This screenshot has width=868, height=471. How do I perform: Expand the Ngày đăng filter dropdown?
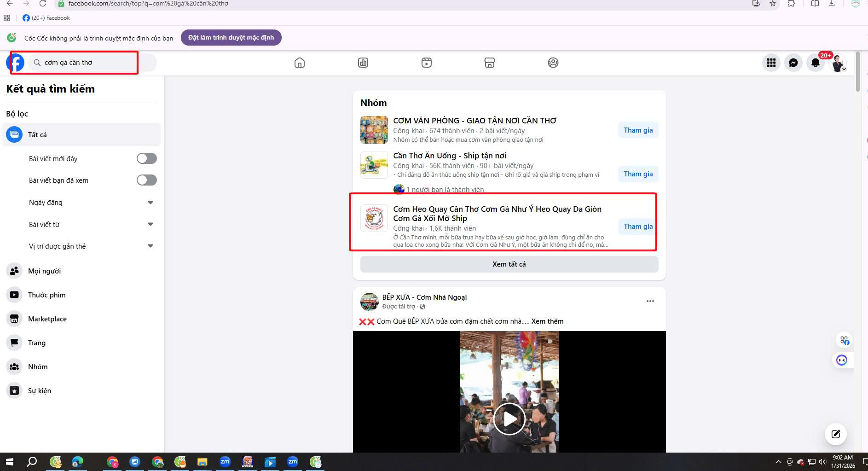point(150,203)
